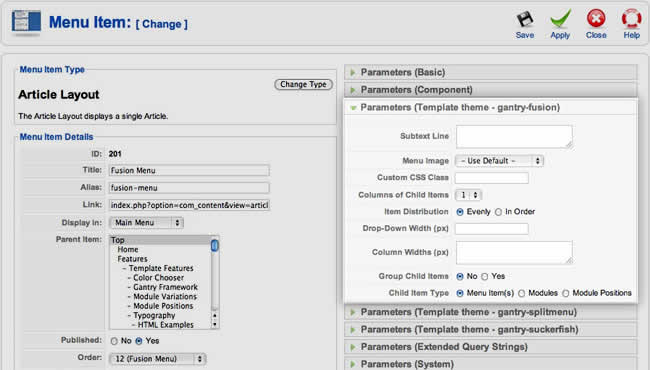Expand the gantry-splitmenu parameters section
The width and height of the screenshot is (650, 370).
click(490, 312)
